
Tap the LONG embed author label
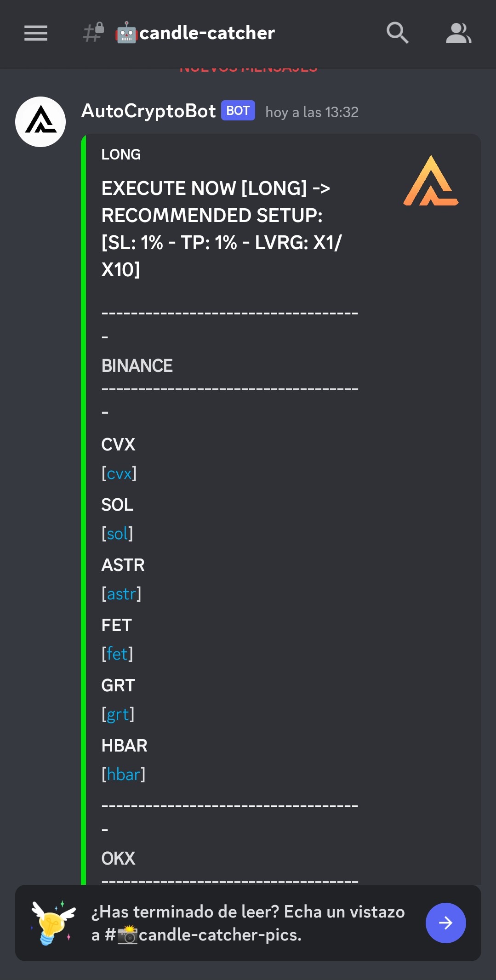tap(121, 154)
